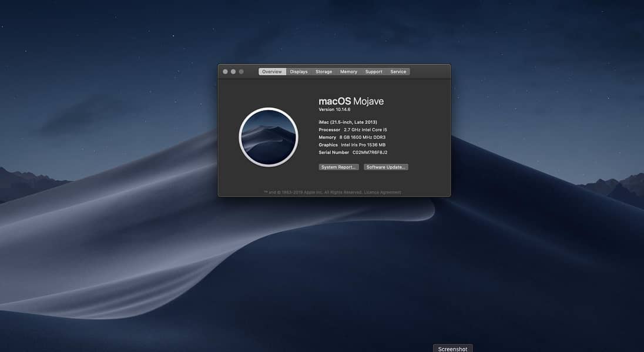Select the serial number C02MM7R6F8J2
644x352 pixels.
pyautogui.click(x=370, y=152)
